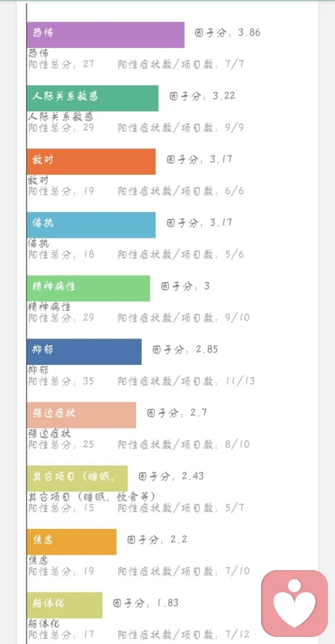Click the 因子分: 3.22 score label
The image size is (335, 644).
click(202, 96)
